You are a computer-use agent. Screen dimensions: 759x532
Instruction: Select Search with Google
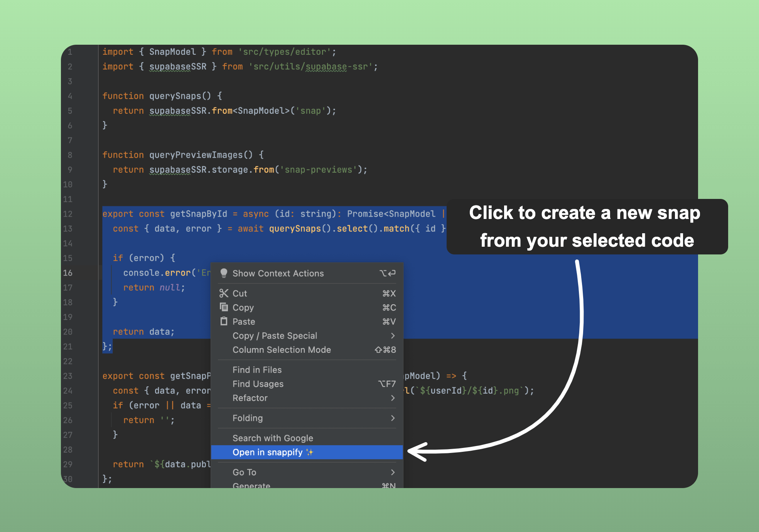coord(273,438)
